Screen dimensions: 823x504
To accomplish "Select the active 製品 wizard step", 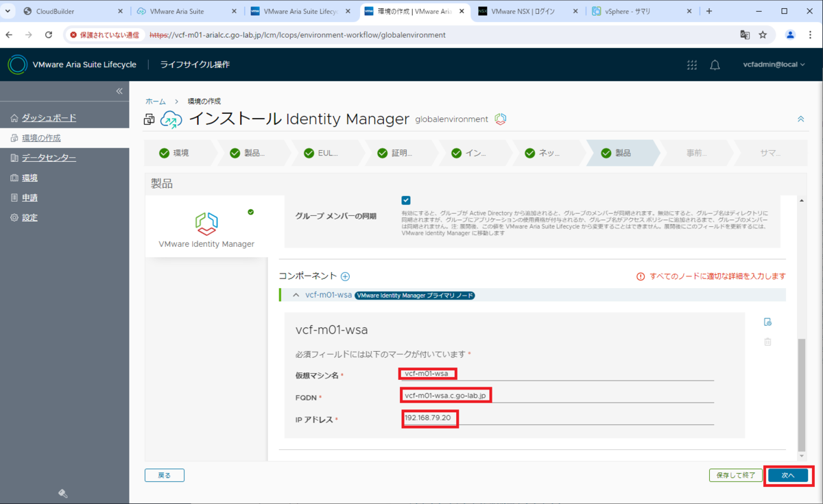I will 622,153.
